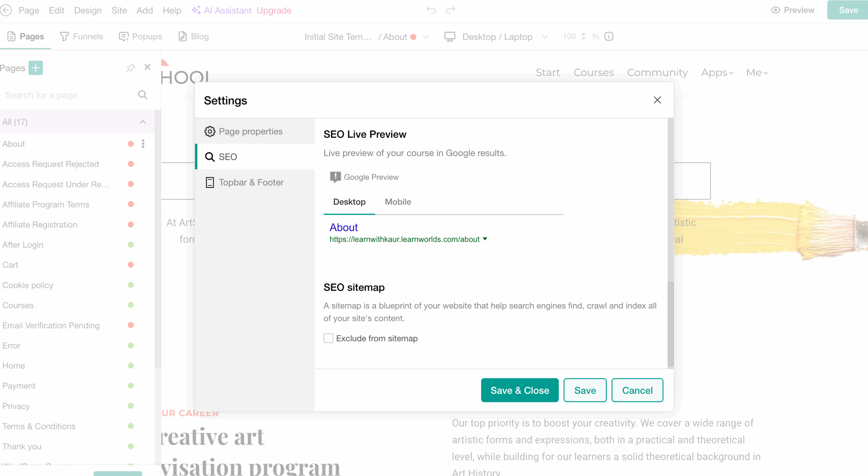
Task: Switch to the Mobile preview tab
Action: tap(397, 202)
